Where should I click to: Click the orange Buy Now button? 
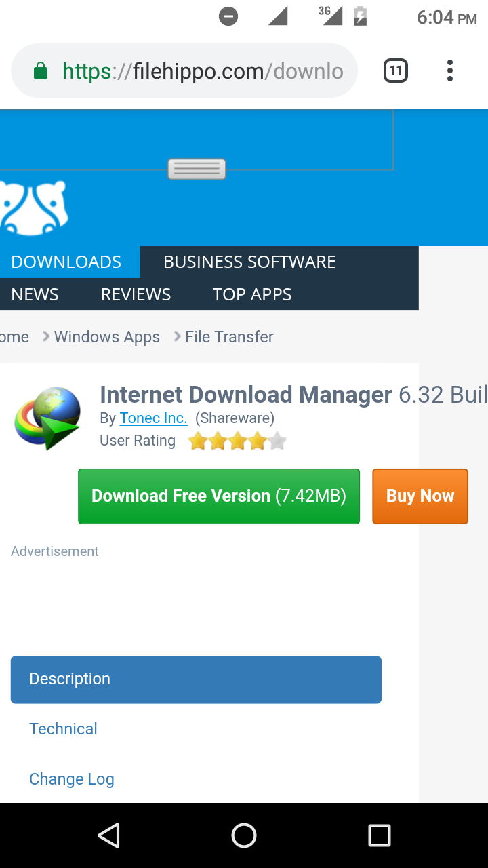click(x=420, y=496)
